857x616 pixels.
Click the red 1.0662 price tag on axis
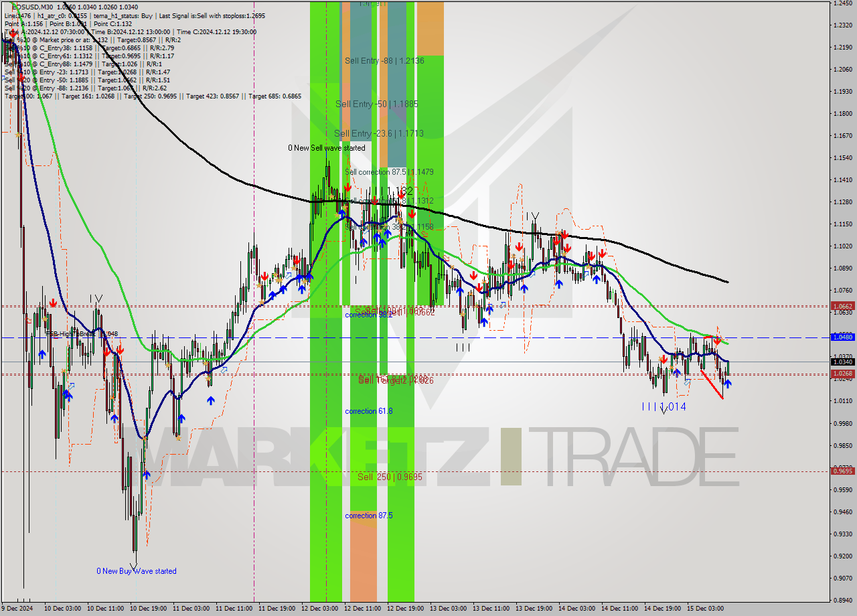click(842, 306)
